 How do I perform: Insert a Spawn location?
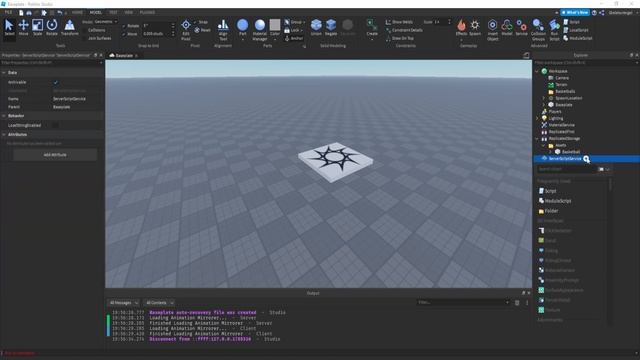475,27
